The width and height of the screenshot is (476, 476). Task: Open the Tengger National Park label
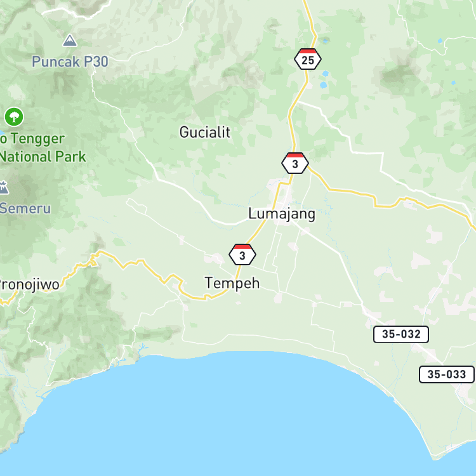click(43, 148)
